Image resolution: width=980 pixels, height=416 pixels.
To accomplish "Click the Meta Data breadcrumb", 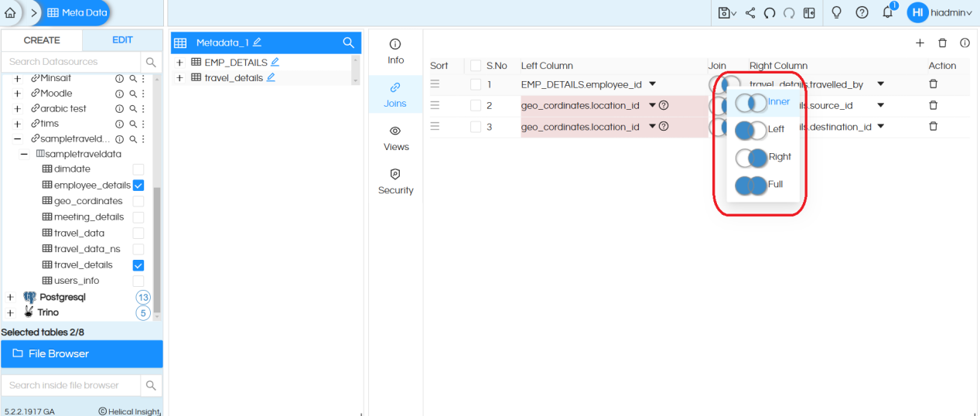I will [x=76, y=12].
